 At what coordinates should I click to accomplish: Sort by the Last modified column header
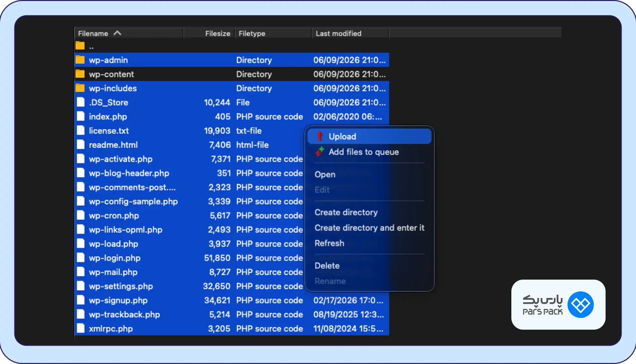(x=350, y=33)
